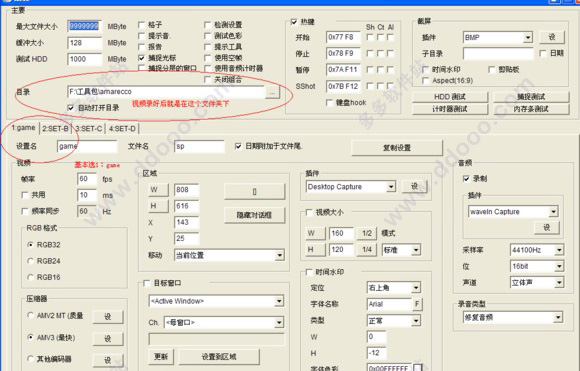Click the 1/2 video size button
This screenshot has width=580, height=371.
pyautogui.click(x=367, y=233)
